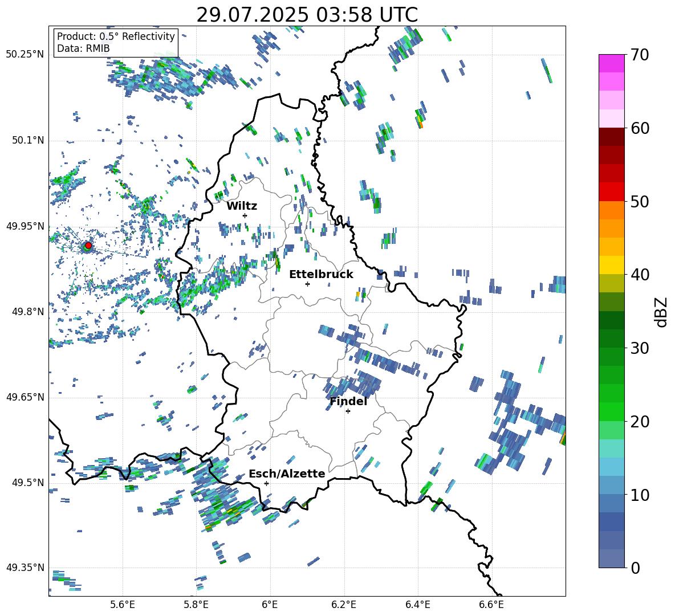
Task: Click the 'Data: RMIB' text
Action: pyautogui.click(x=83, y=48)
